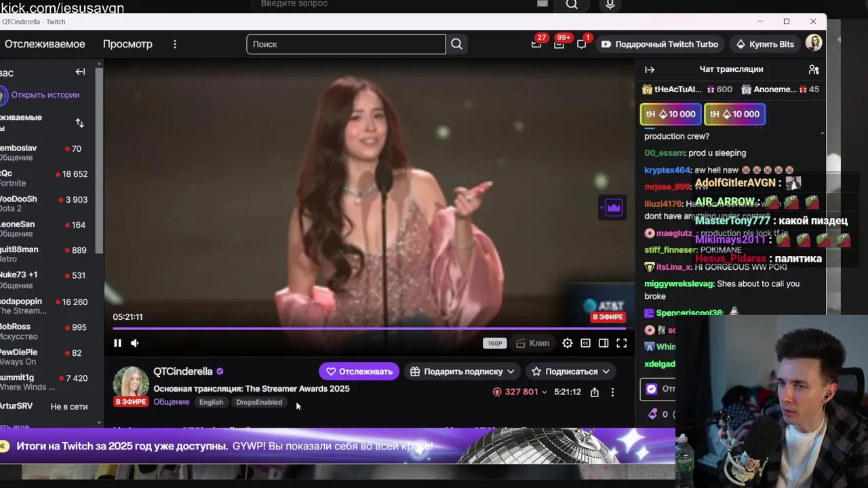The height and width of the screenshot is (488, 868).
Task: Share the stream via the share icon
Action: click(595, 392)
